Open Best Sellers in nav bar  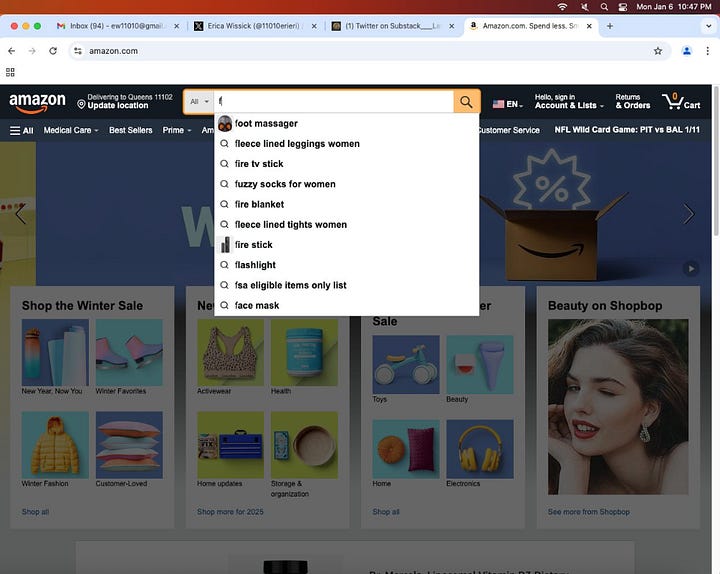pyautogui.click(x=130, y=130)
